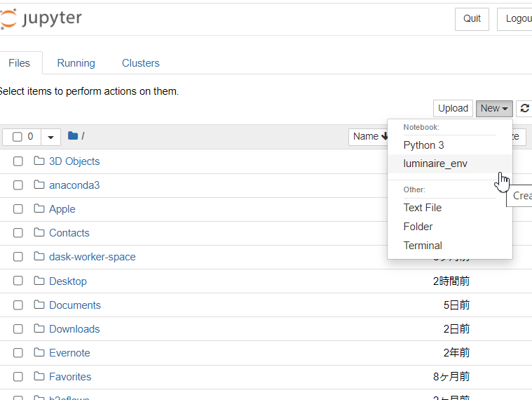532x400 pixels.
Task: Toggle the select-all checkbox in header
Action: pos(18,137)
